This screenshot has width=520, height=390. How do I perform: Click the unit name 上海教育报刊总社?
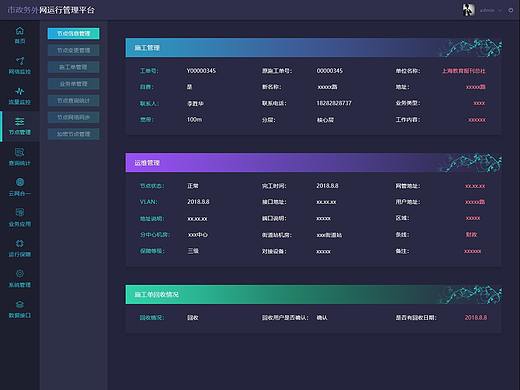click(x=463, y=71)
